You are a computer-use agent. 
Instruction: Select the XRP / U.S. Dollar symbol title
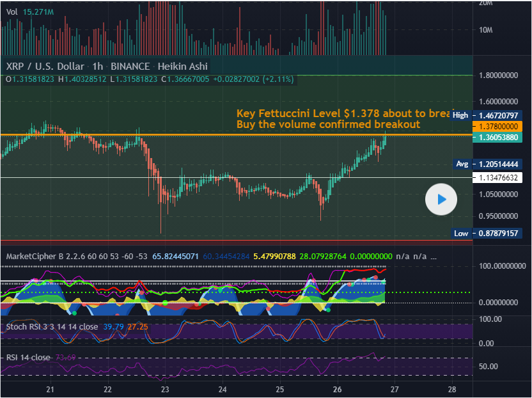(45, 67)
